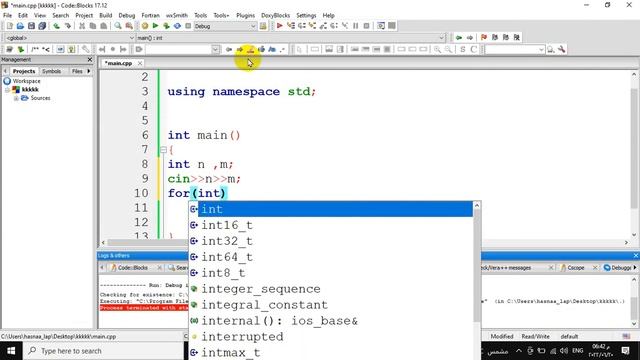Show more Management tabs right arrow

[x=89, y=71]
